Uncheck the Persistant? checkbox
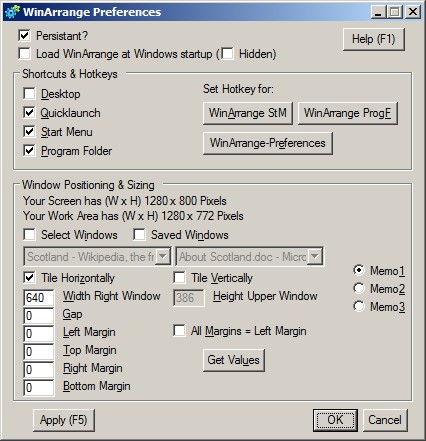Viewport: 426px width, 441px height. click(24, 36)
